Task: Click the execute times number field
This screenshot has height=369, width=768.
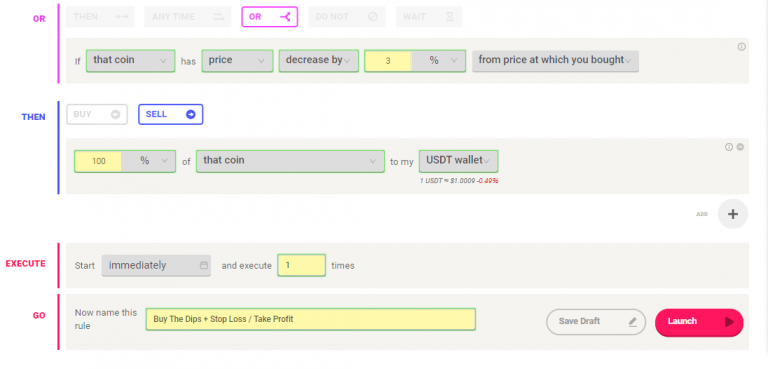Action: pyautogui.click(x=301, y=265)
